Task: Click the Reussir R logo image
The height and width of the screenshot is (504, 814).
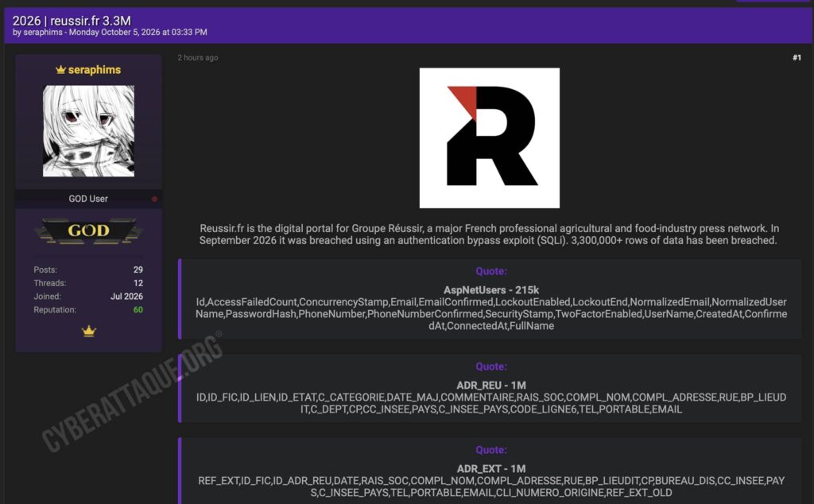Action: (490, 138)
